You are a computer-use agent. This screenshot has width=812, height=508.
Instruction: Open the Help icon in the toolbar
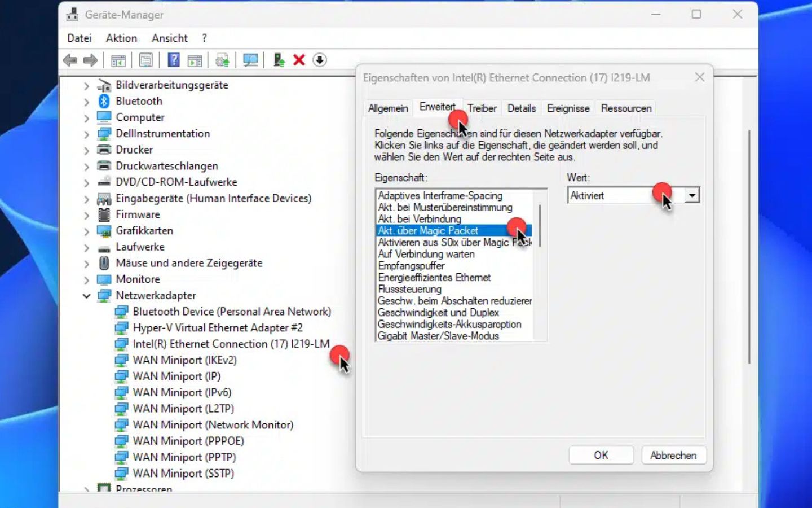(173, 60)
